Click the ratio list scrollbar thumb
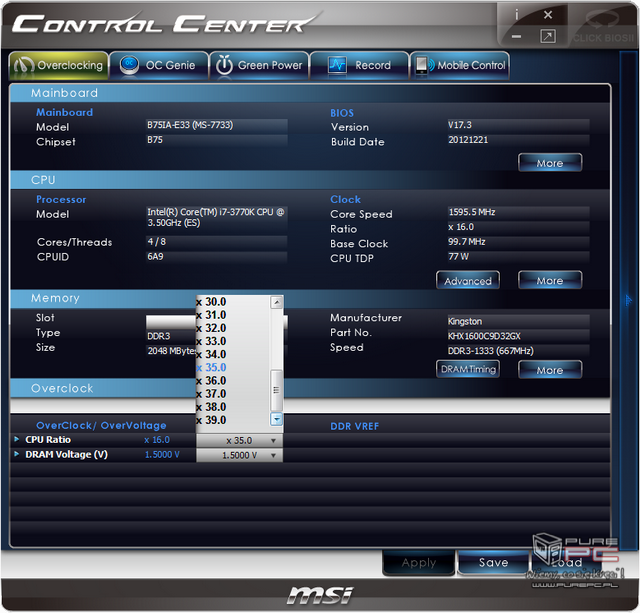 (276, 390)
